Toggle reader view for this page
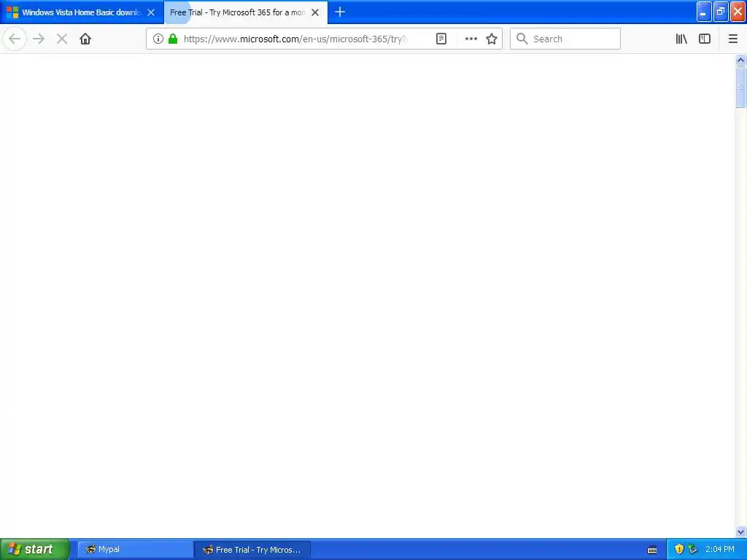The width and height of the screenshot is (747, 560). point(441,39)
